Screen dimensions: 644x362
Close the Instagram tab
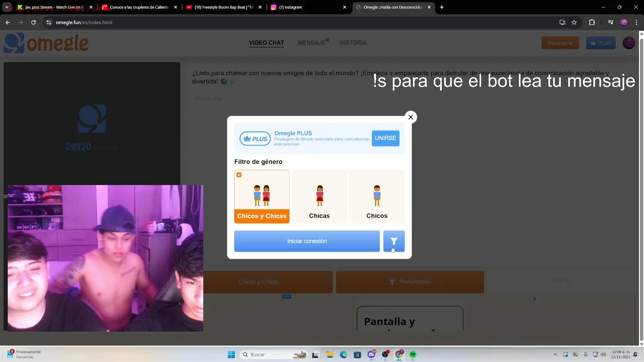pyautogui.click(x=345, y=7)
